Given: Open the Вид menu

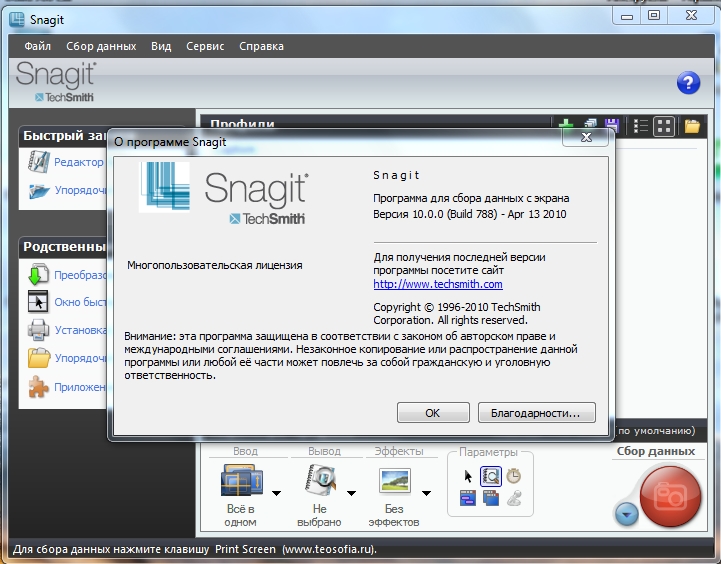Looking at the screenshot, I should 161,46.
